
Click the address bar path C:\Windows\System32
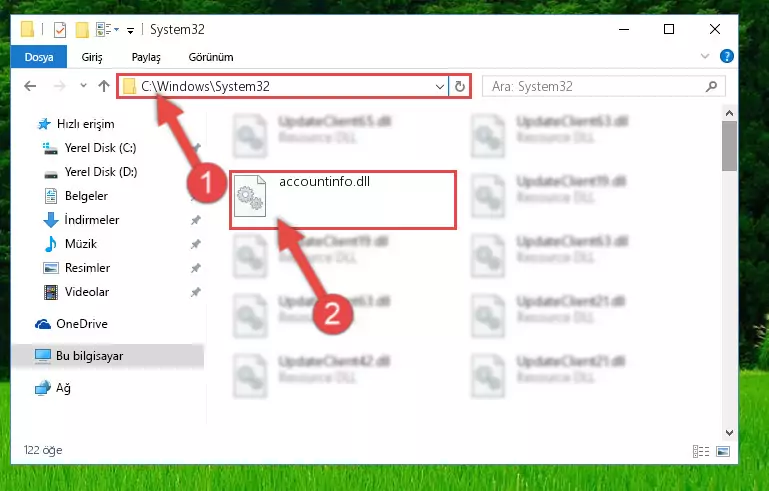click(205, 86)
